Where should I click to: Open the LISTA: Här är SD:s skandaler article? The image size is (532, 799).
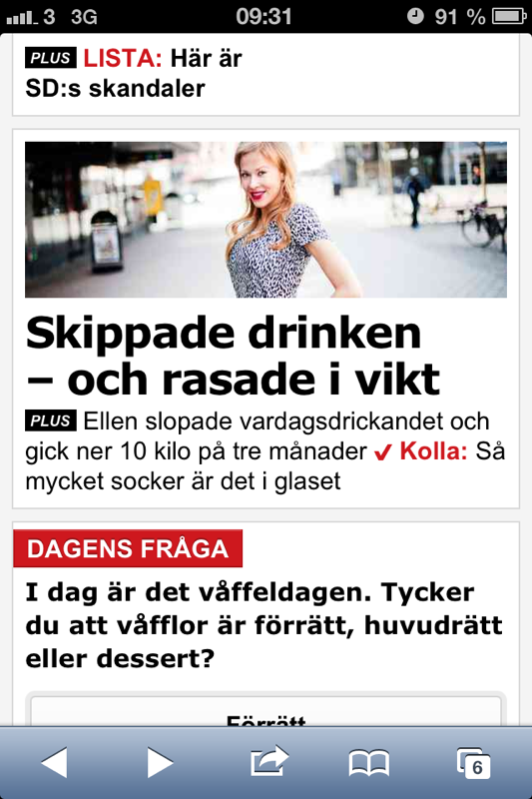[x=134, y=73]
